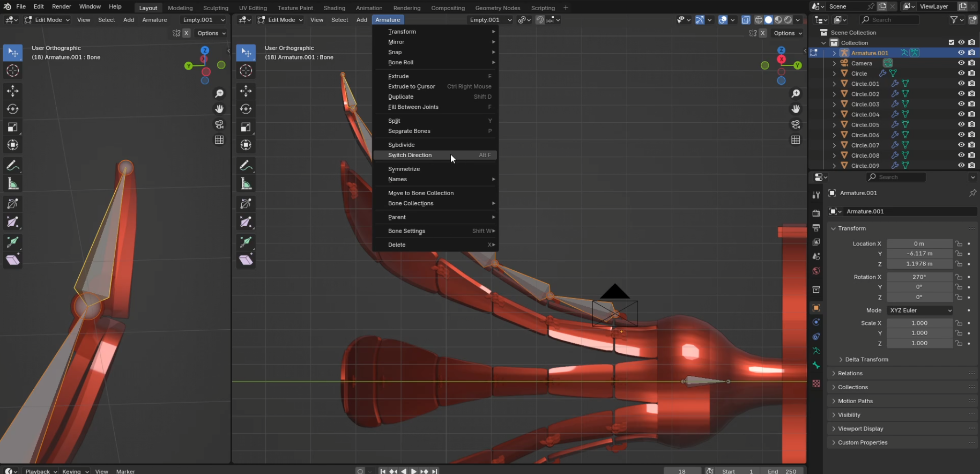Screen dimensions: 980x474
Task: Add a new workspace with plus button
Action: click(x=566, y=8)
